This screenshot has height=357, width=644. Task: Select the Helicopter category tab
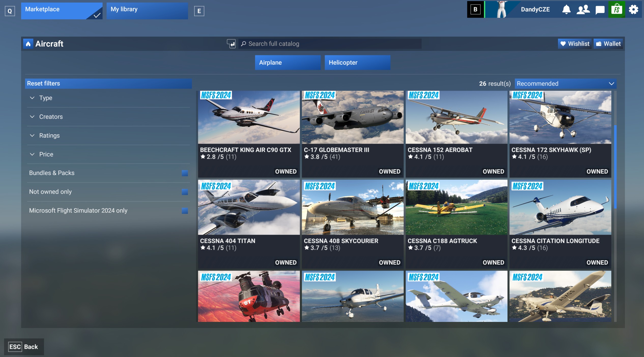pos(357,63)
